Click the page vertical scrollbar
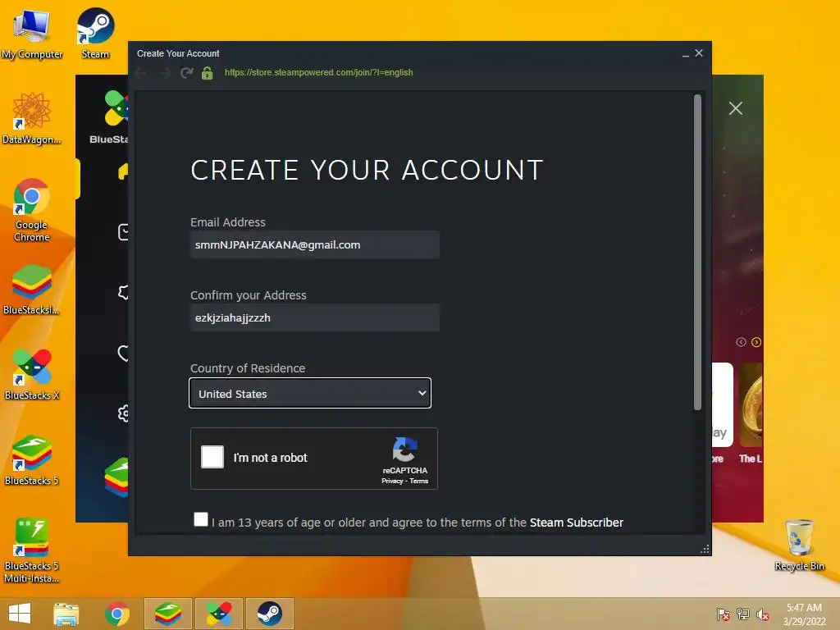The width and height of the screenshot is (840, 630). click(697, 252)
